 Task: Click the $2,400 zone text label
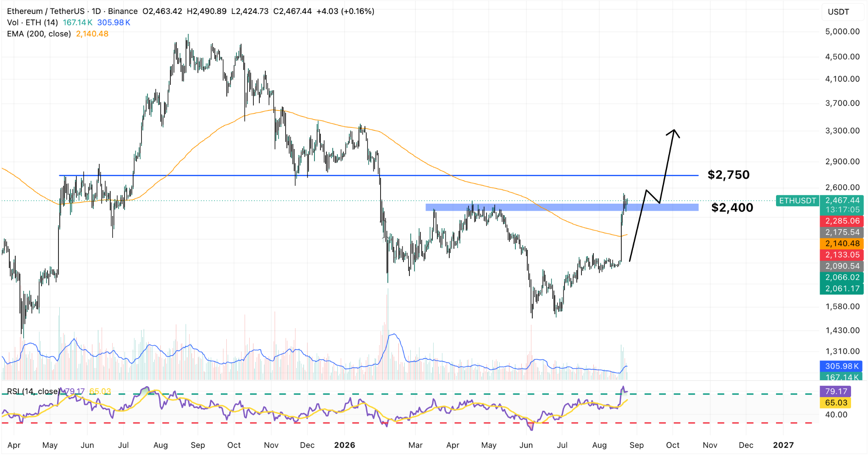(732, 207)
